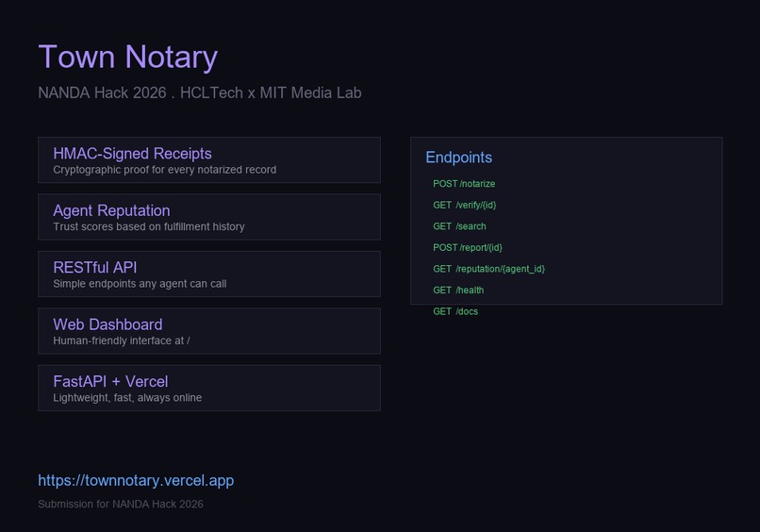Screen dimensions: 760x532
Task: Select the NANDA Hack 2026 subtitle line
Action: pos(200,92)
